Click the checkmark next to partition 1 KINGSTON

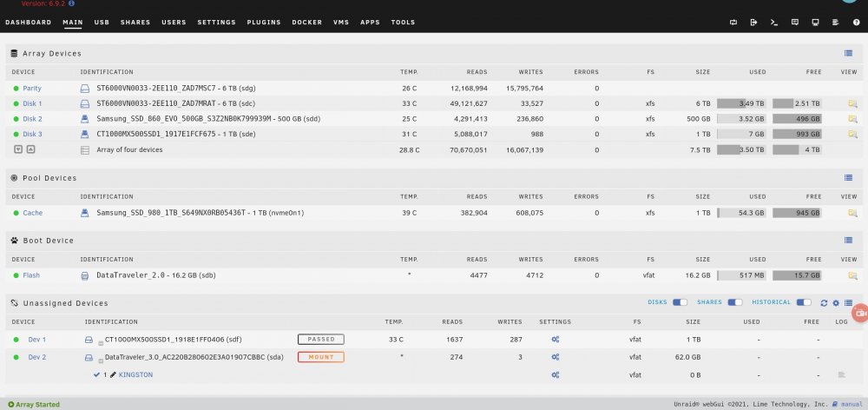point(97,375)
